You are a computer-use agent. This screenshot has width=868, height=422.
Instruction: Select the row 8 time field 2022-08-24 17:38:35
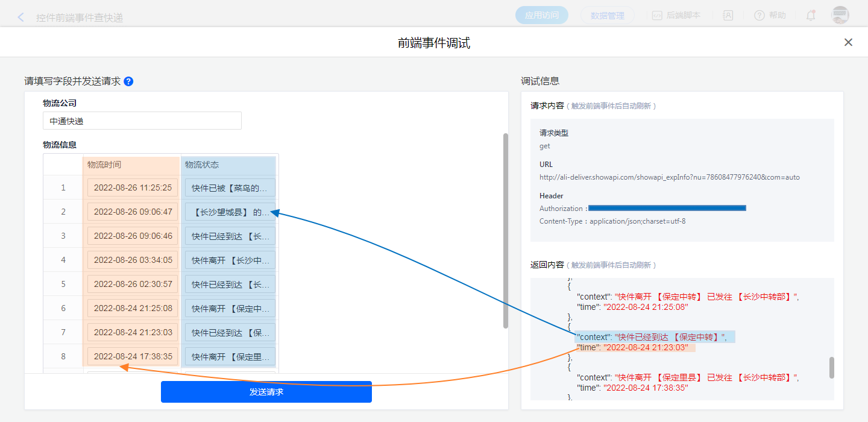pos(133,356)
